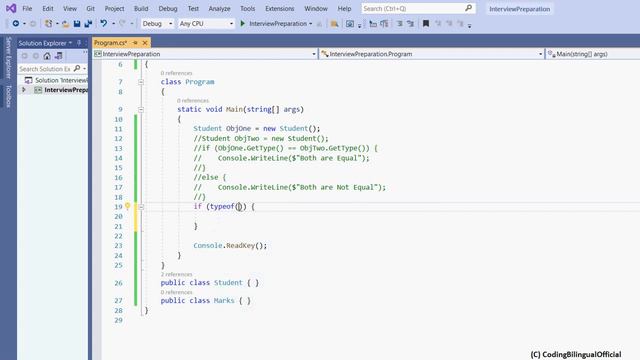Viewport: 640px width, 360px height.
Task: Start debugging with the green play icon
Action: point(242,24)
